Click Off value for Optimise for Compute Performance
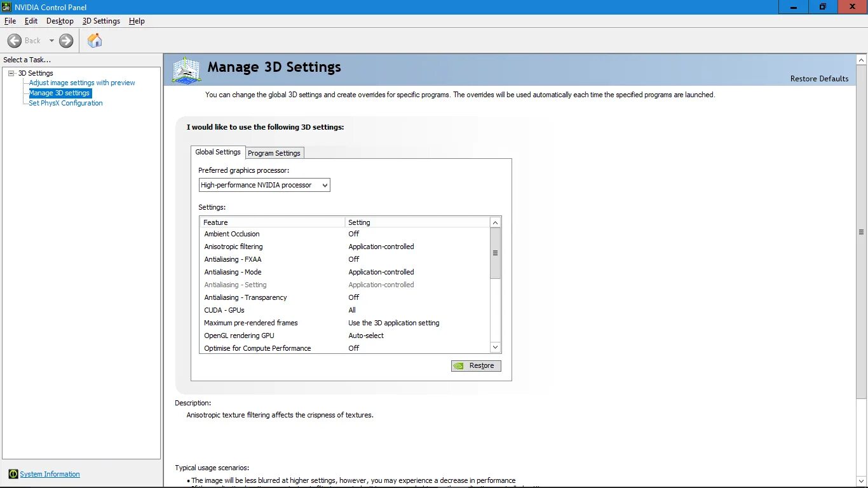Viewport: 868px width, 488px height. pyautogui.click(x=354, y=348)
